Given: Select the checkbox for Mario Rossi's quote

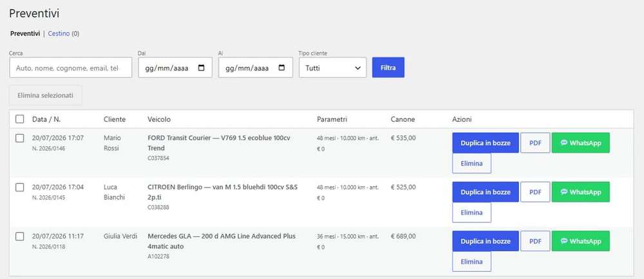Looking at the screenshot, I should [20, 138].
